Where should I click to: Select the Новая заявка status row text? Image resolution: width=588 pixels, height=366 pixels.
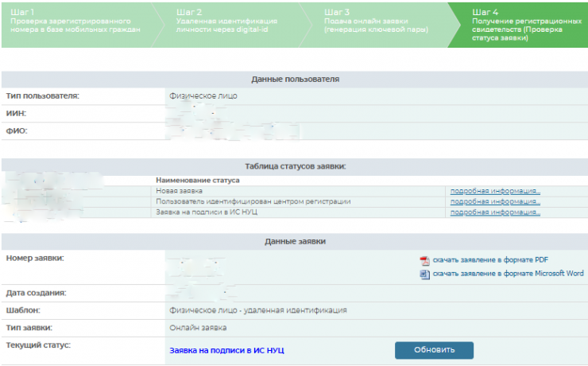pyautogui.click(x=180, y=191)
